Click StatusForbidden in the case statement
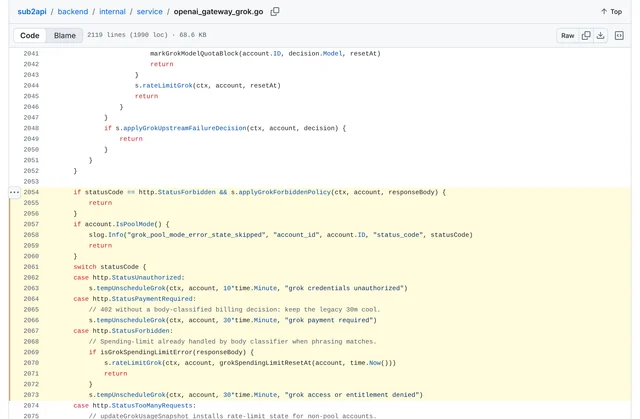Viewport: 640px width, 419px height. pyautogui.click(x=140, y=331)
